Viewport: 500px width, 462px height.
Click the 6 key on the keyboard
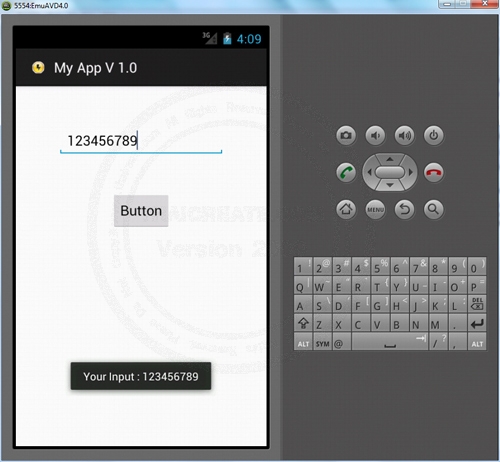click(x=400, y=266)
